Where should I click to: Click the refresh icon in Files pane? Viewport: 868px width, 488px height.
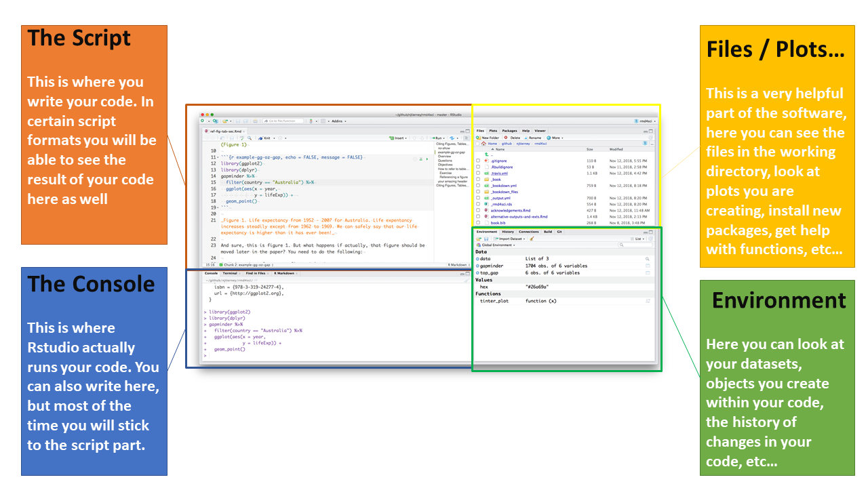pyautogui.click(x=650, y=138)
